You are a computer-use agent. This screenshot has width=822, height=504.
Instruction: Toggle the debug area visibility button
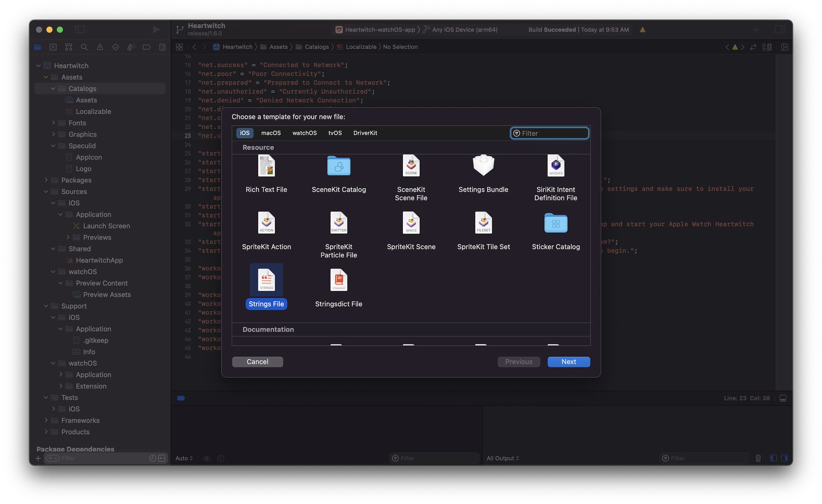coord(783,398)
